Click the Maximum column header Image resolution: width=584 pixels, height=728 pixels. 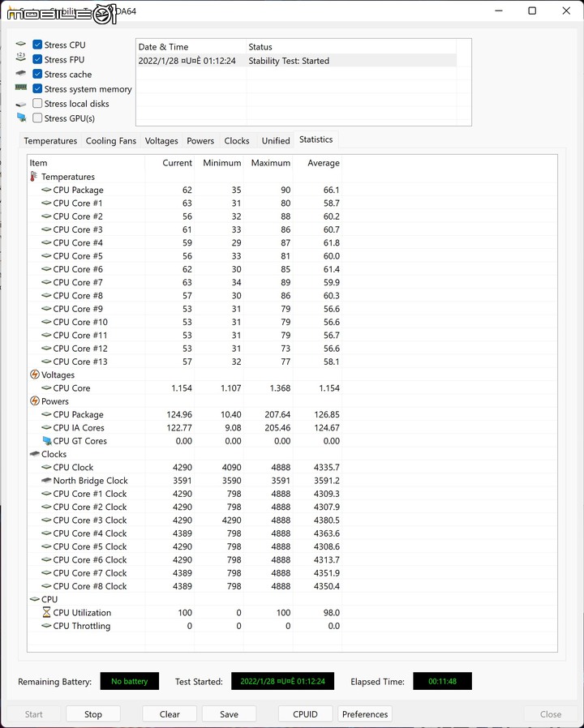pyautogui.click(x=268, y=162)
